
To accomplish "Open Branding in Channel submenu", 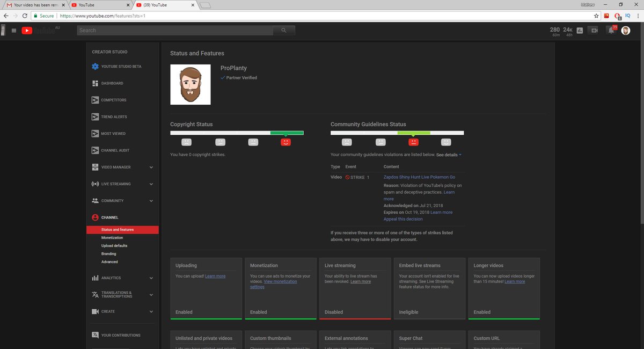I will [x=108, y=253].
